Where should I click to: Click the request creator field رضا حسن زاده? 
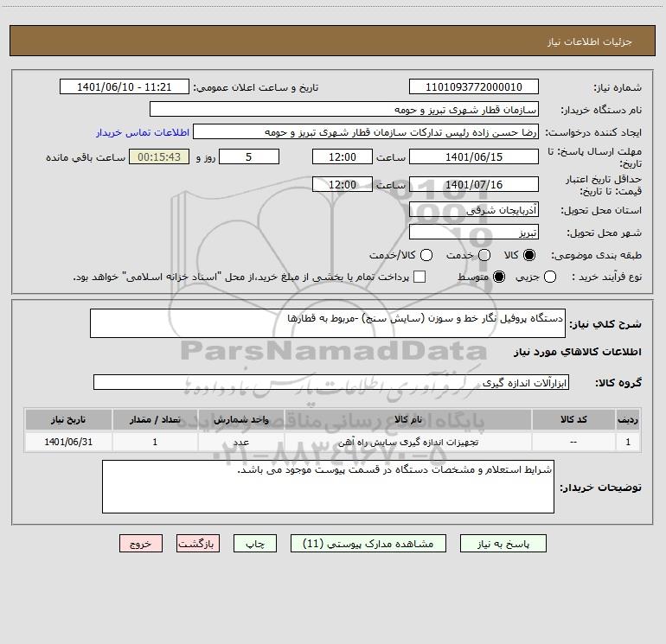click(366, 132)
